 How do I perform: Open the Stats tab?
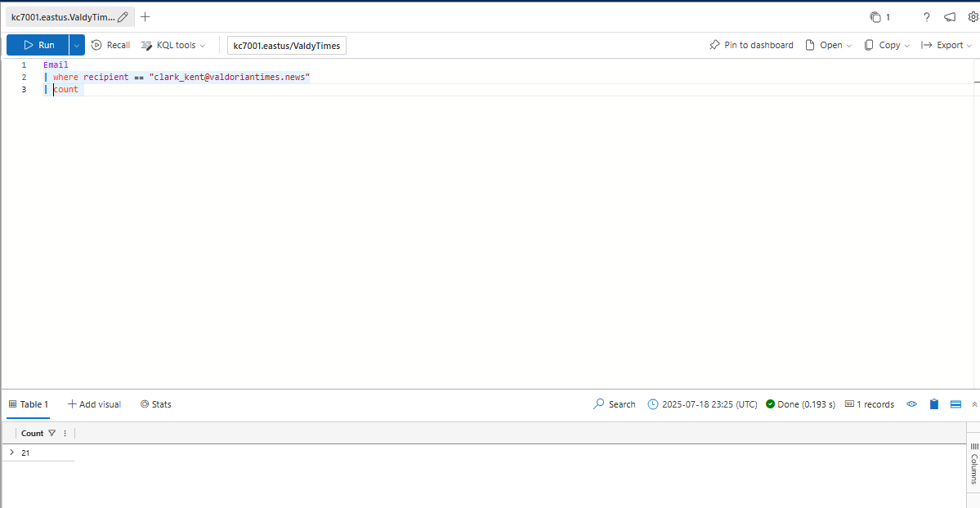[x=155, y=404]
